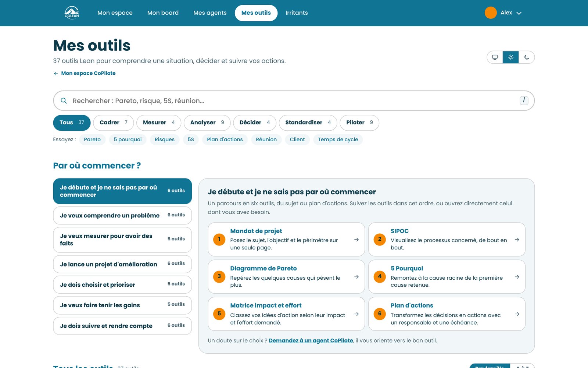Filter by Mesurer category
Screen dimensions: 588x368
pos(159,123)
